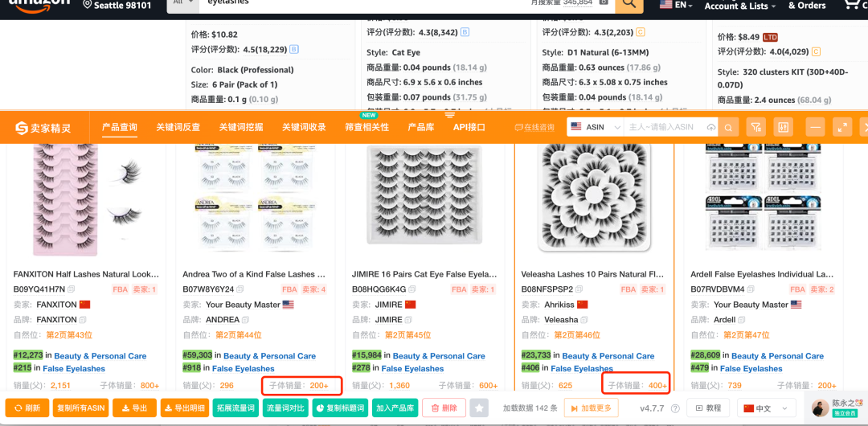The image size is (868, 426).
Task: Open the filter funnel icon in orange bar
Action: tap(755, 128)
